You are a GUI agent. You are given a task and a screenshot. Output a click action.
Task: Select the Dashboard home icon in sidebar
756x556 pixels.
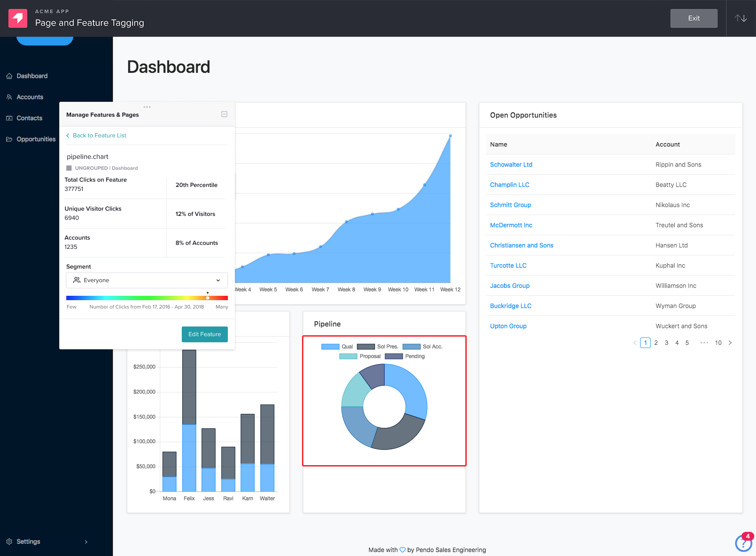click(x=9, y=75)
